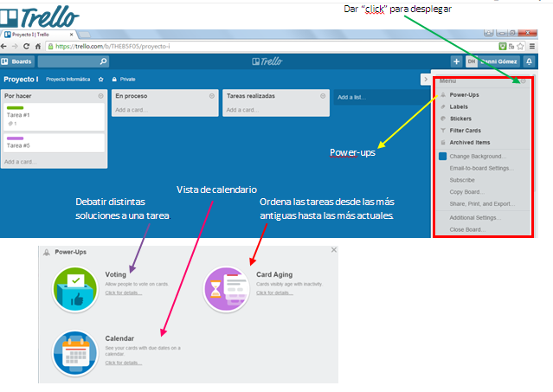The image size is (553, 392).
Task: Reload the page with the refresh icon
Action: pos(27,46)
